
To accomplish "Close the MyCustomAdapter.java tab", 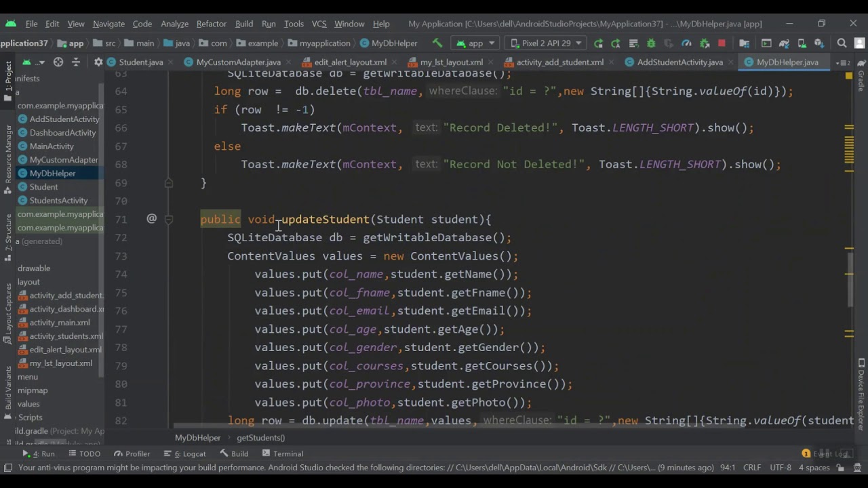I will (289, 62).
